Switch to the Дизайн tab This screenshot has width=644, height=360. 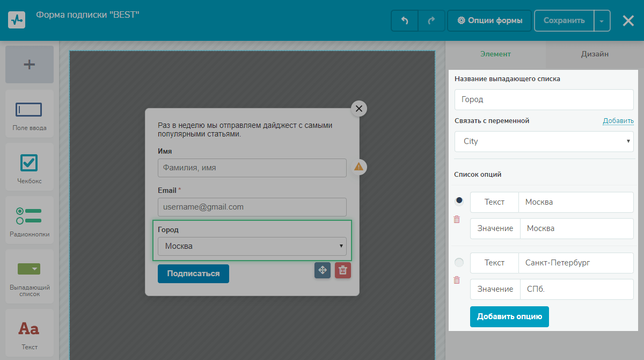click(595, 54)
